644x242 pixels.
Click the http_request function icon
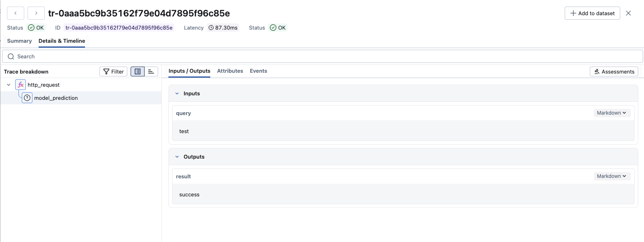[x=21, y=85]
